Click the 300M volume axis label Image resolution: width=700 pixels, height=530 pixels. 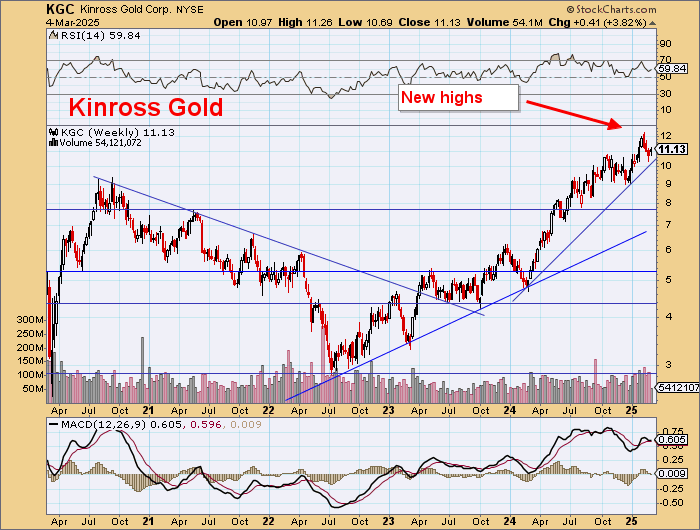[x=30, y=320]
